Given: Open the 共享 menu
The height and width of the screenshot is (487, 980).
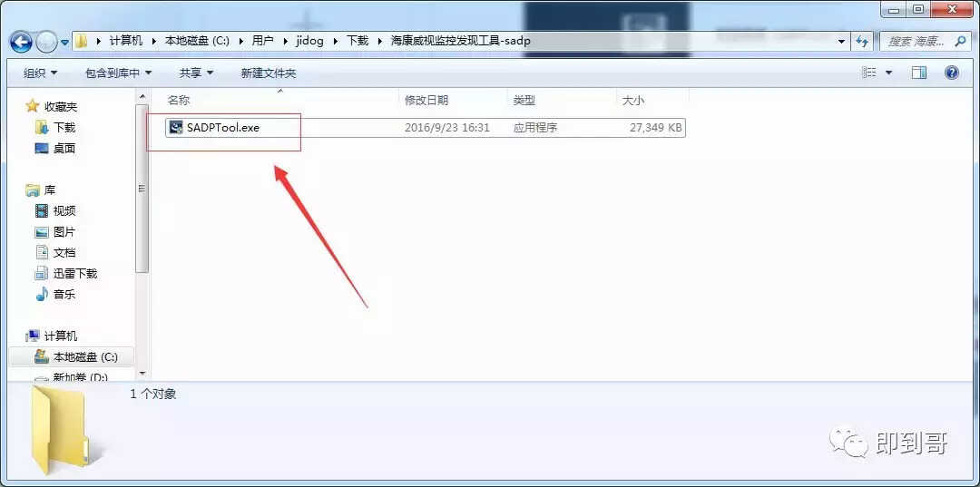Looking at the screenshot, I should (x=196, y=73).
